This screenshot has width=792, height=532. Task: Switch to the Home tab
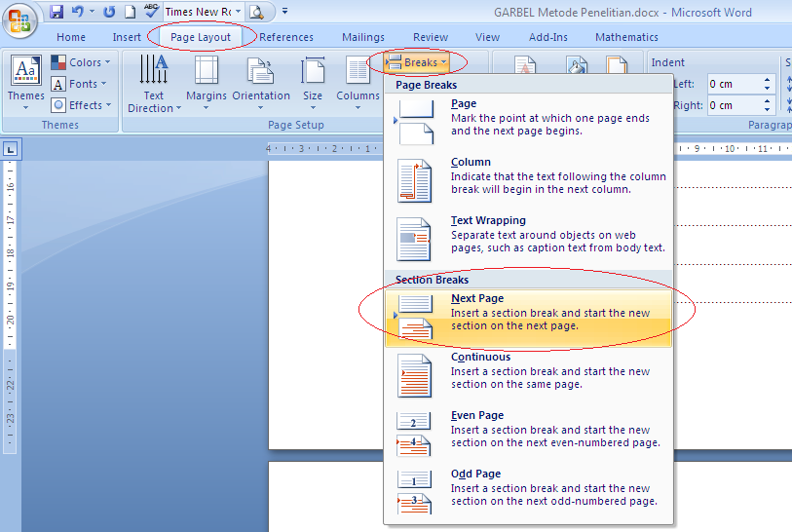click(71, 37)
